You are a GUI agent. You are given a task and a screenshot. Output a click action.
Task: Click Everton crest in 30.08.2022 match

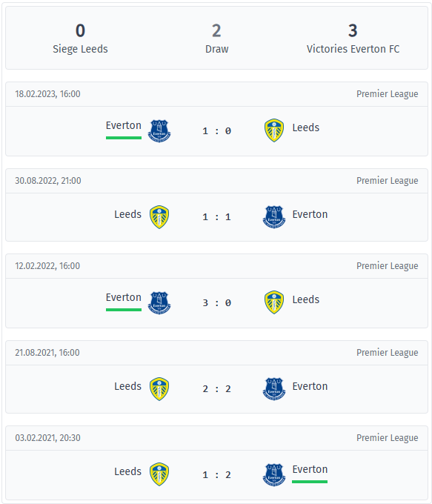tap(274, 217)
